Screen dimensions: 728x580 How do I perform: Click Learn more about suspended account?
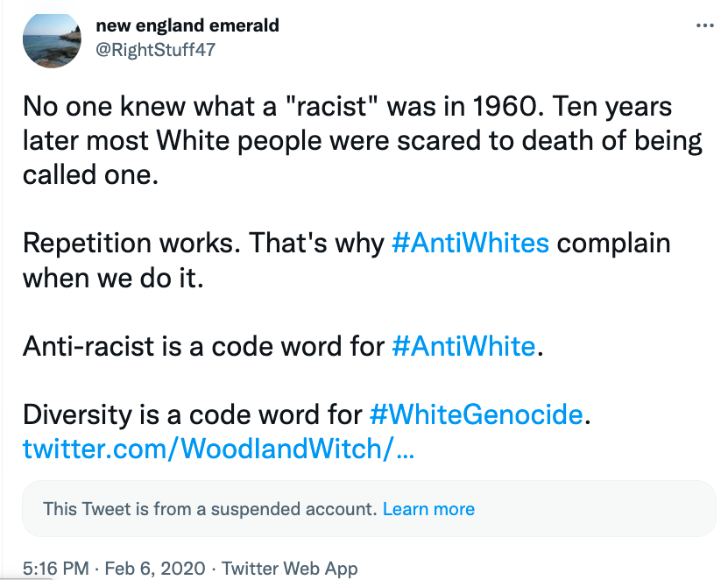tap(428, 509)
